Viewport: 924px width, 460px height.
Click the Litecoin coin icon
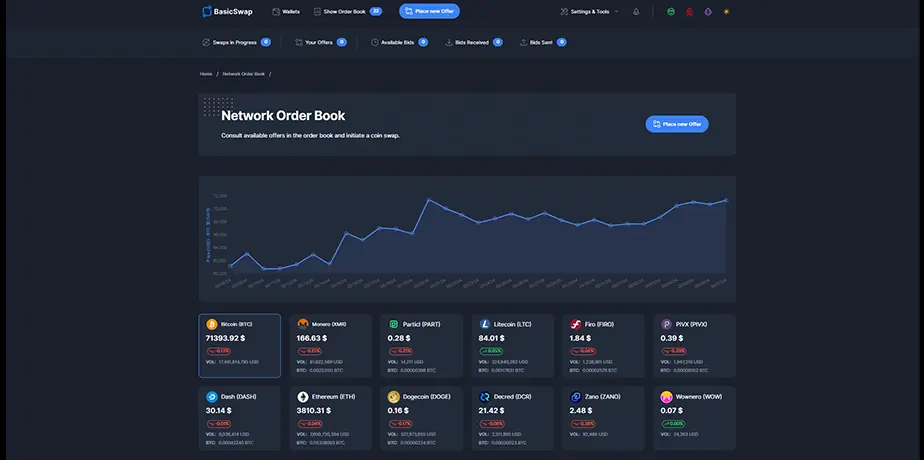pyautogui.click(x=485, y=324)
